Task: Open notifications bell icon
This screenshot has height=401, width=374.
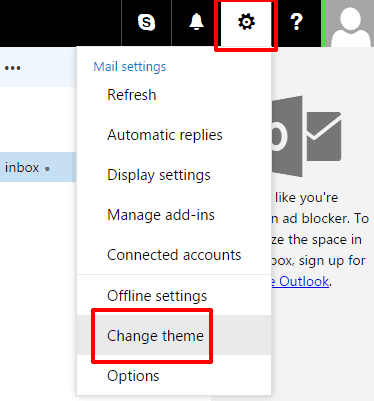Action: (196, 23)
